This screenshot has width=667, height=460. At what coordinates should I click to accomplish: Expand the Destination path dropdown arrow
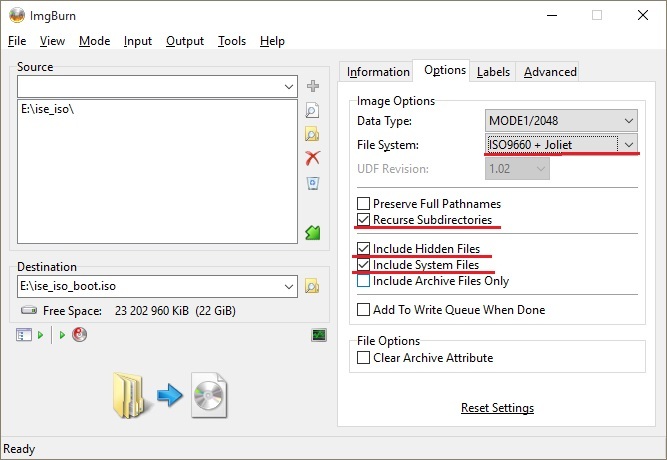[x=289, y=286]
